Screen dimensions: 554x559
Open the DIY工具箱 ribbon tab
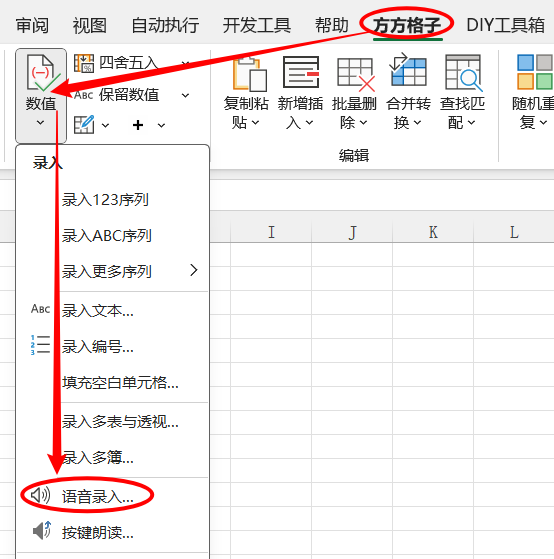click(506, 25)
